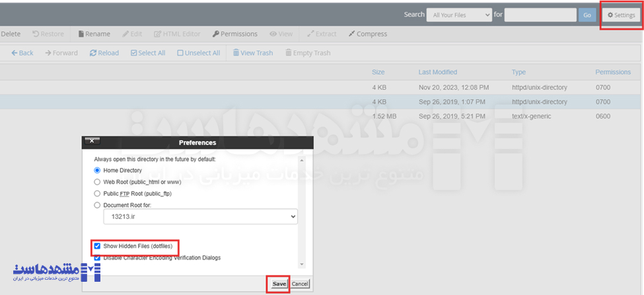Click the Restore toolbar item
The image size is (644, 295).
click(48, 34)
